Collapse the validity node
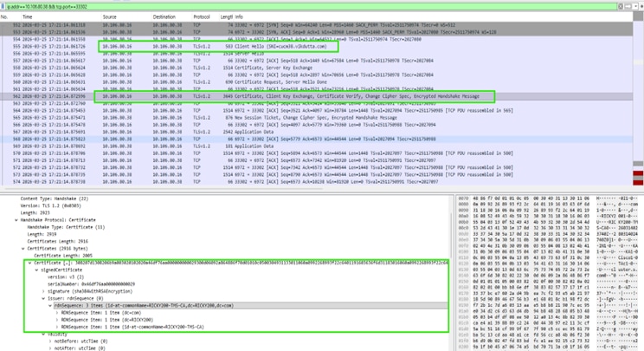The height and width of the screenshot is (351, 644). (43, 335)
